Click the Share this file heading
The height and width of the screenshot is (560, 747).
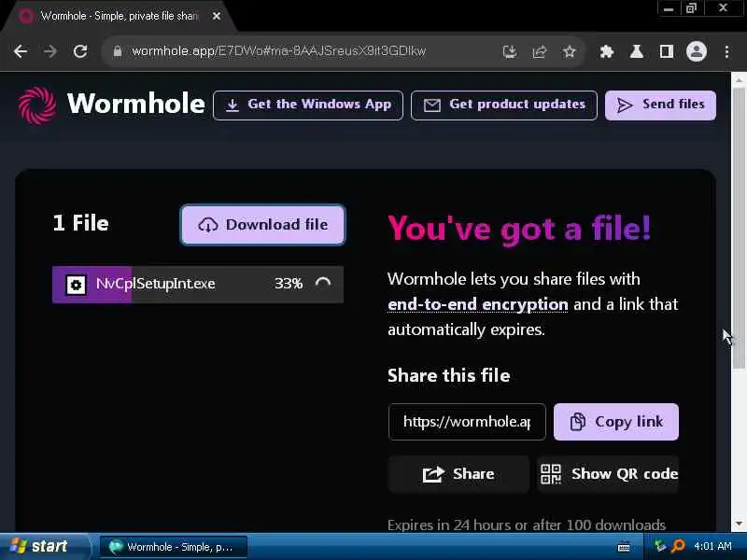[449, 375]
